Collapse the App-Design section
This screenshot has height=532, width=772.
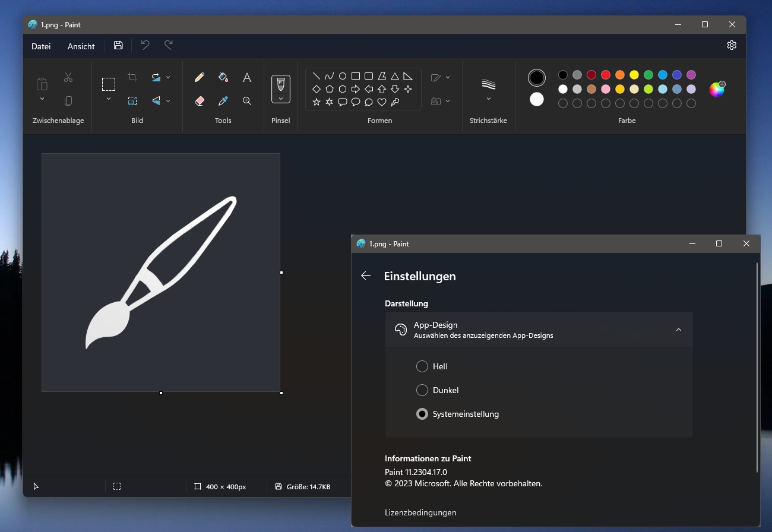[679, 330]
